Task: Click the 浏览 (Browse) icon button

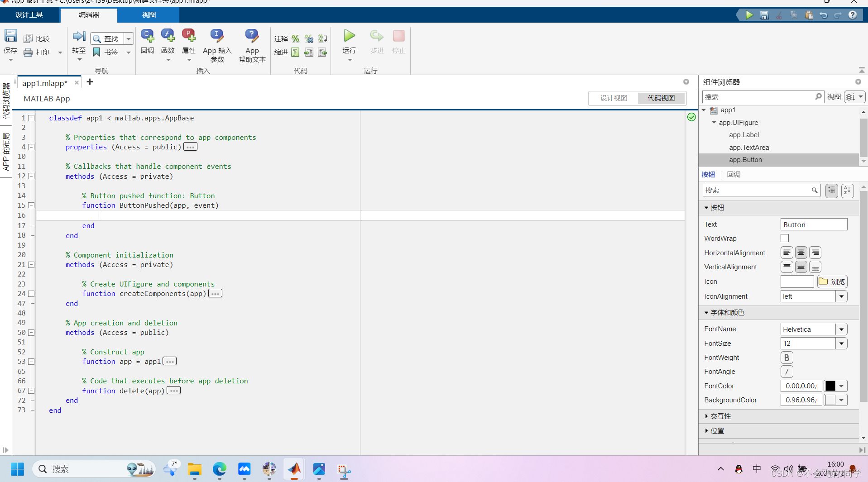Action: [832, 282]
